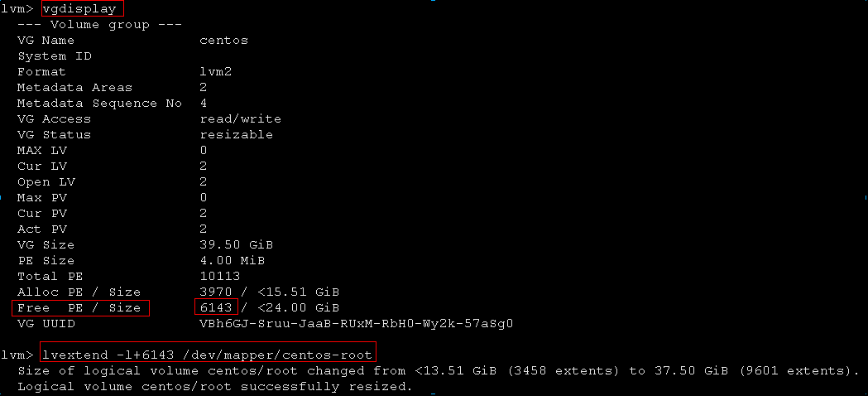Select the System ID label
868x396 pixels.
tap(55, 56)
